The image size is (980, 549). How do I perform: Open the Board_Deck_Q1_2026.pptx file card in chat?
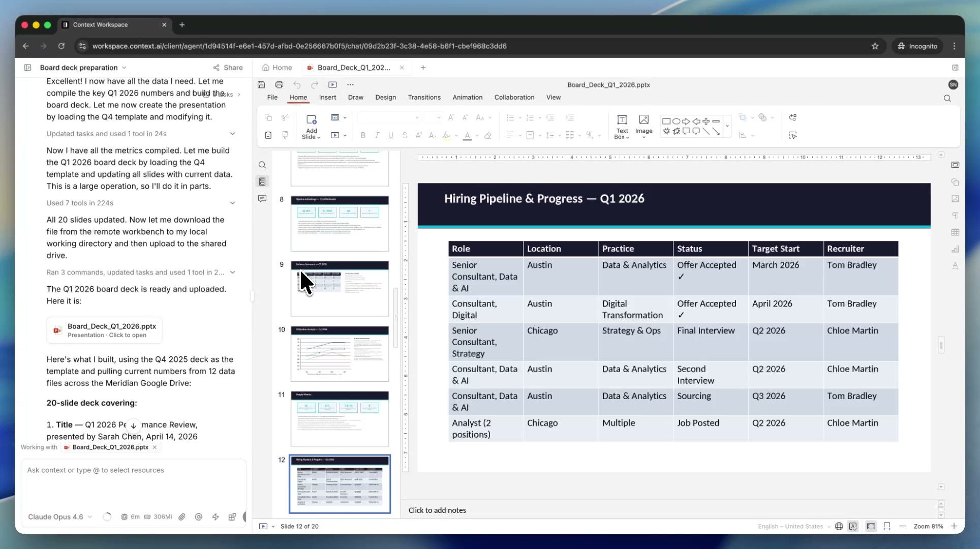coord(105,330)
